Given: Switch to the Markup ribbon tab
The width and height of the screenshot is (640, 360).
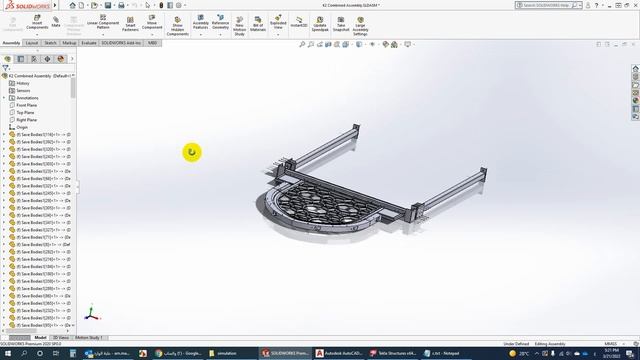Looking at the screenshot, I should 69,43.
